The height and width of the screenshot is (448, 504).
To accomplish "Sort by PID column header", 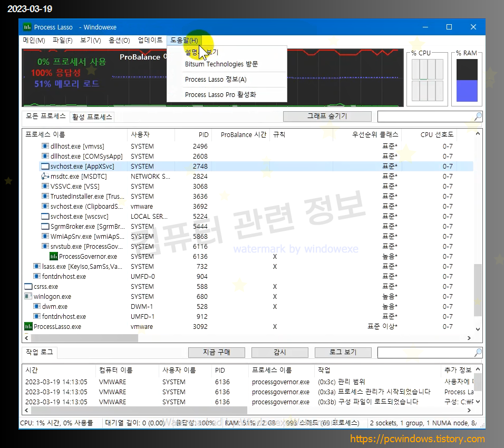I will pyautogui.click(x=193, y=134).
